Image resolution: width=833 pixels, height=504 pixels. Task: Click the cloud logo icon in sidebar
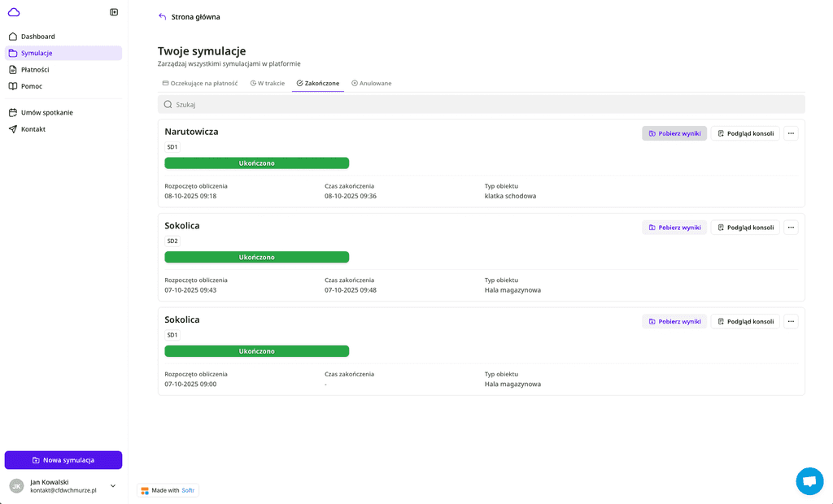[14, 12]
